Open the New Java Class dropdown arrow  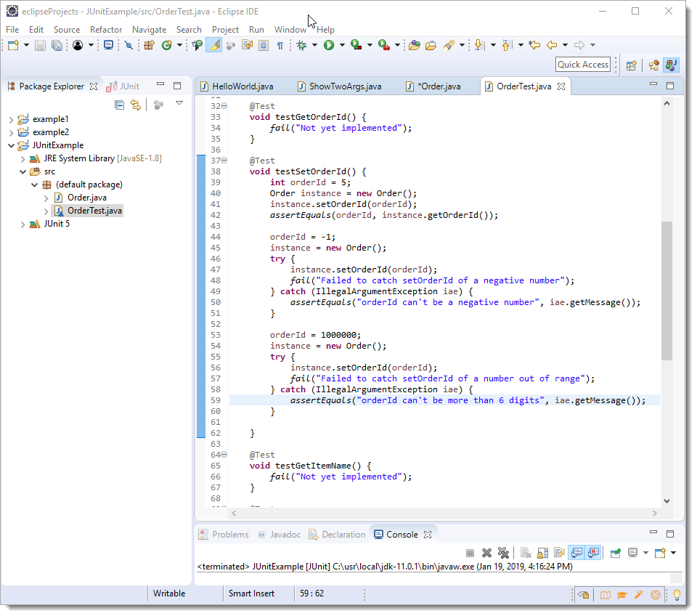tap(179, 45)
